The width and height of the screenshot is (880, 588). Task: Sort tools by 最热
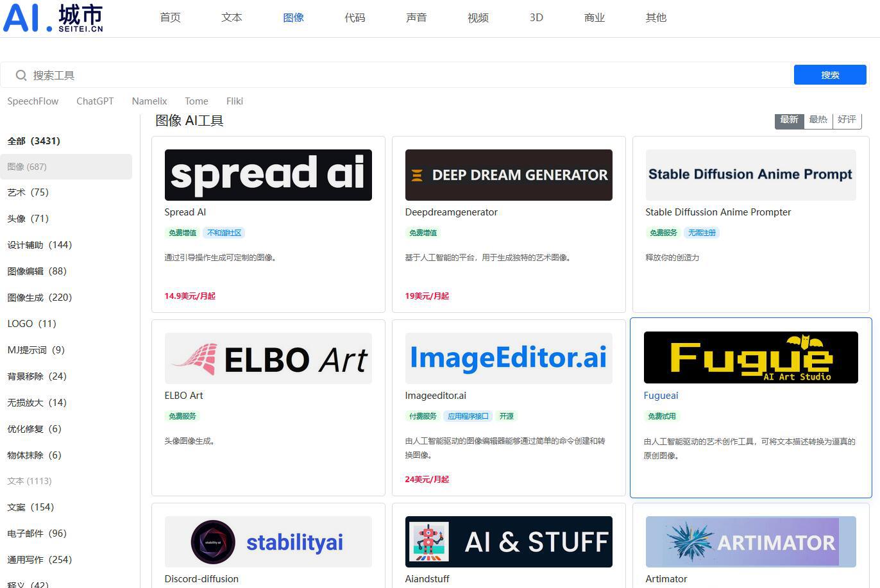click(818, 120)
